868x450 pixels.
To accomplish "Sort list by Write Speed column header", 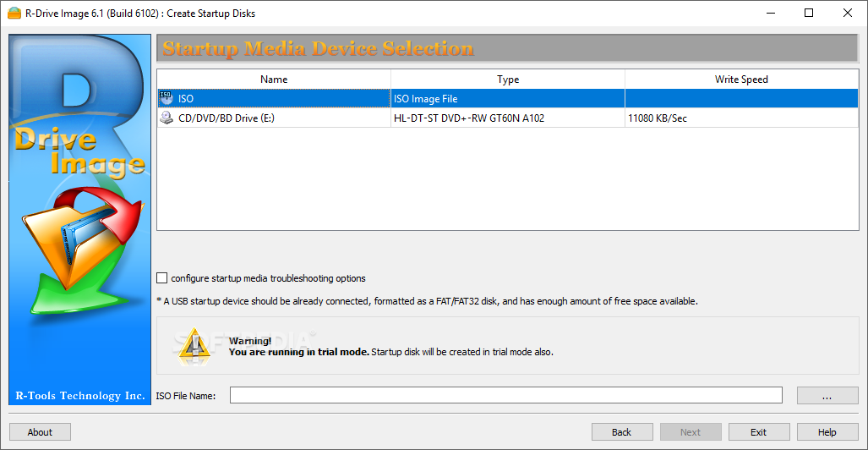I will pyautogui.click(x=742, y=80).
